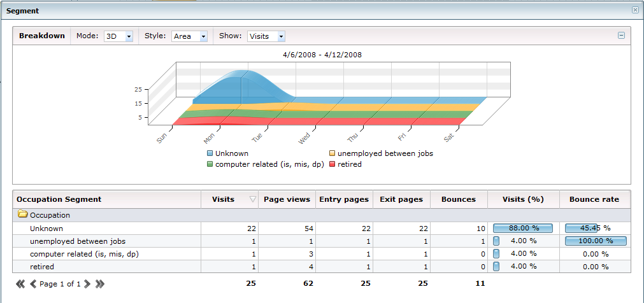Sort by Bounce rate column
This screenshot has height=303, width=644.
tap(594, 199)
